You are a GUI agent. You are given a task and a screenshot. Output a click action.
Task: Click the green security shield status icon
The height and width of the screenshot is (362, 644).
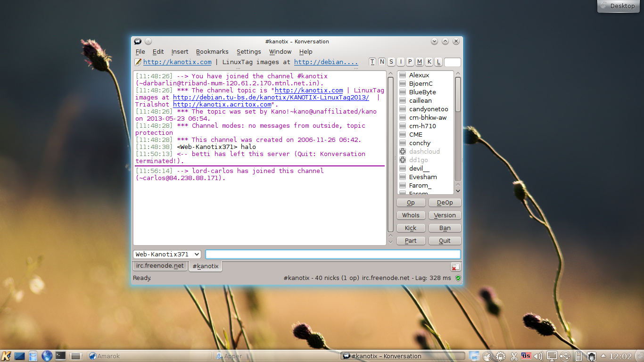click(x=458, y=278)
